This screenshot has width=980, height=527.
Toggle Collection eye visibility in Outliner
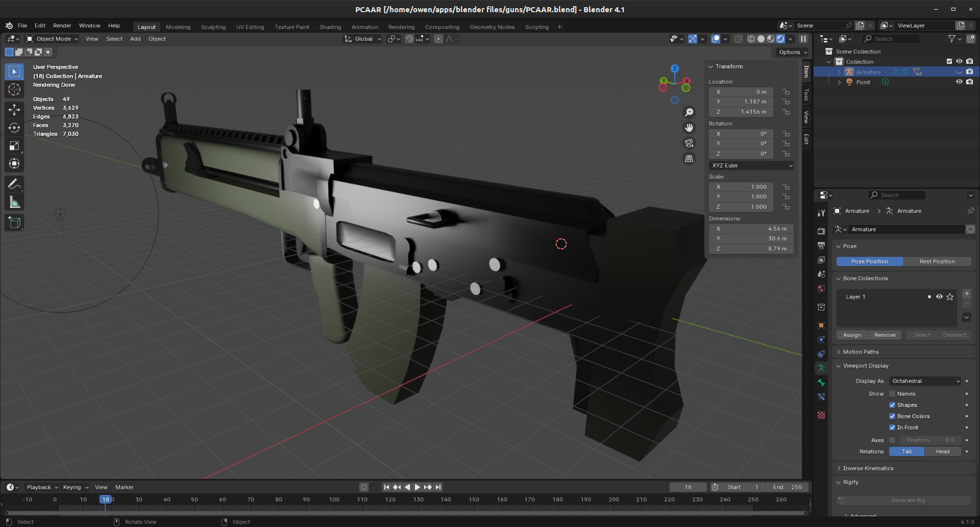tap(959, 61)
